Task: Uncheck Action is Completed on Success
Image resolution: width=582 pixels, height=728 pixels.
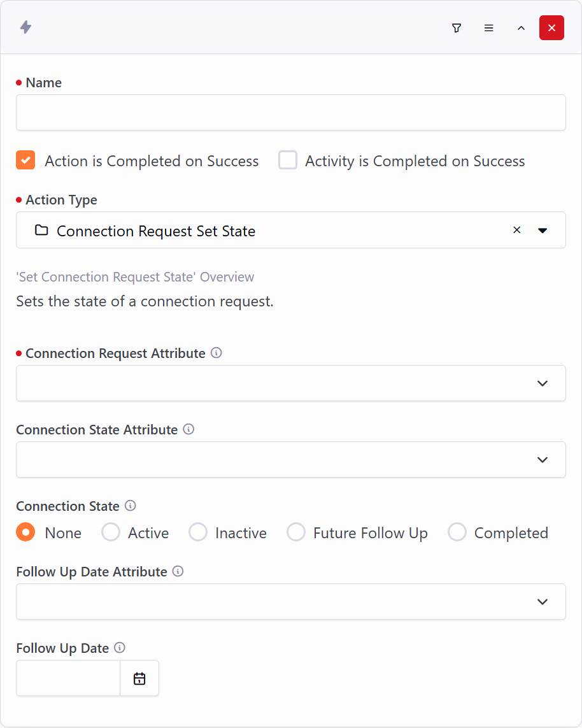Action: (x=25, y=161)
